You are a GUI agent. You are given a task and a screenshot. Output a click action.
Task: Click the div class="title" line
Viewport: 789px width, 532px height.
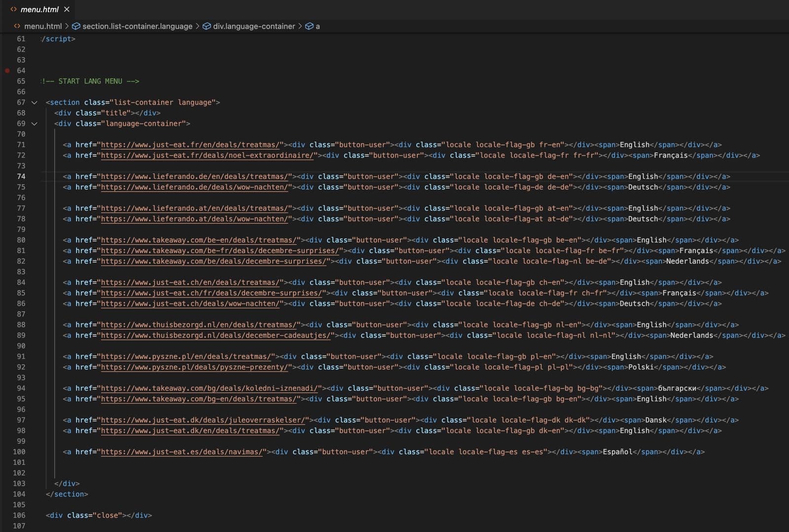coord(108,113)
